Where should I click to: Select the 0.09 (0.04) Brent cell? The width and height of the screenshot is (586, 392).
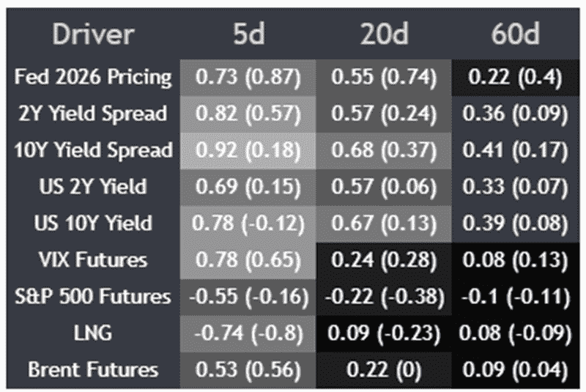[515, 369]
